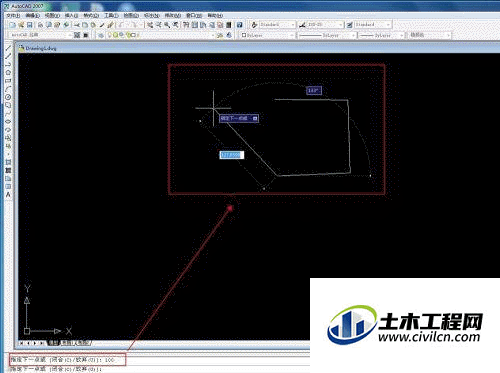Click the Copy icon

click(x=85, y=25)
